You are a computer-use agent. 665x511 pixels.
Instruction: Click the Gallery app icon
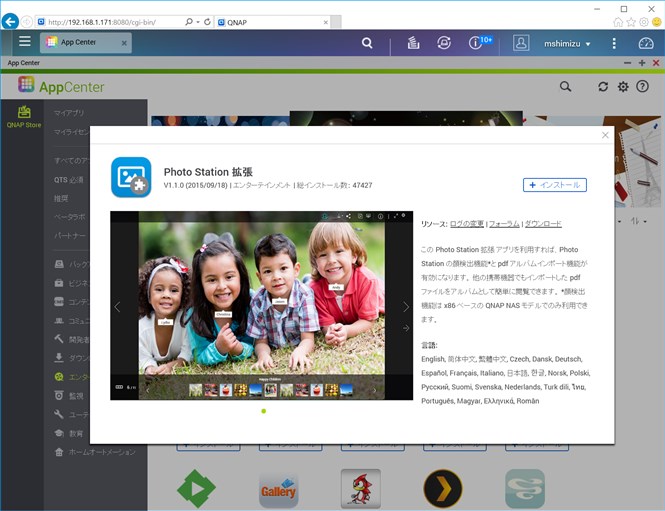pos(279,489)
